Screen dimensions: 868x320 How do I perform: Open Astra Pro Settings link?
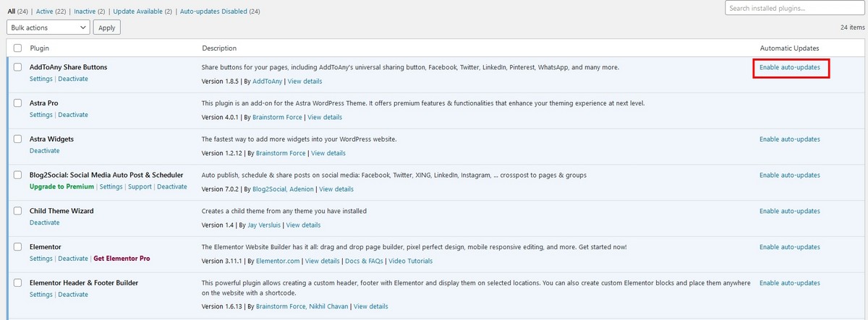pos(41,115)
